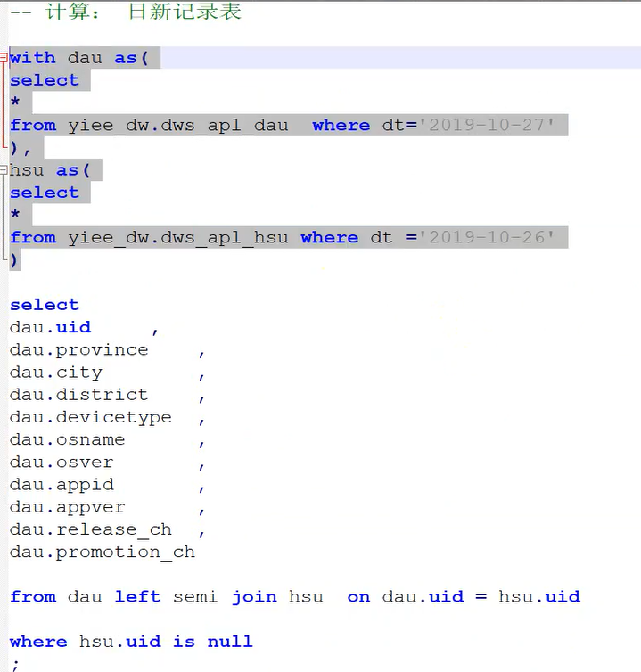Click the 'dau.promotion_ch' column
Viewport: 641px width, 672px height.
coord(102,552)
